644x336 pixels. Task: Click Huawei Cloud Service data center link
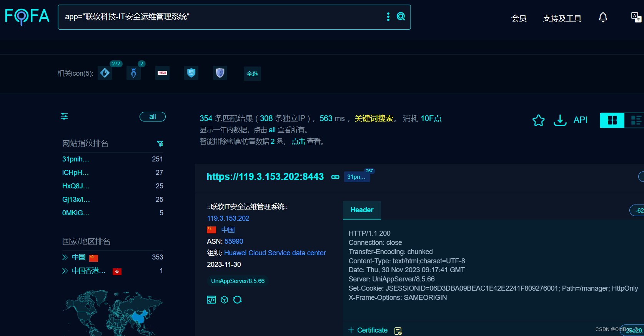pos(275,253)
